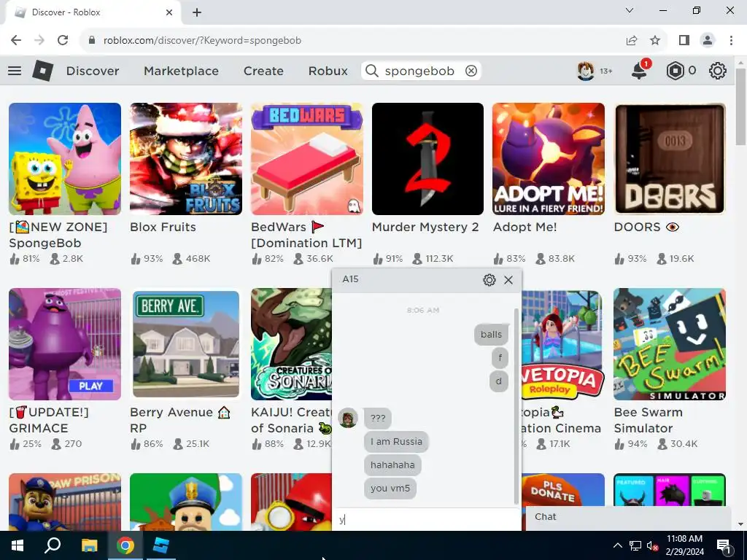Select the Discover - Roblox browser tab
Viewport: 747px width, 560px height.
(x=93, y=12)
